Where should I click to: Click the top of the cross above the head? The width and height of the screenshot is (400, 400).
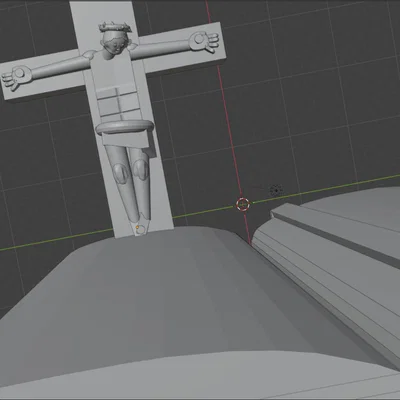[102, 13]
